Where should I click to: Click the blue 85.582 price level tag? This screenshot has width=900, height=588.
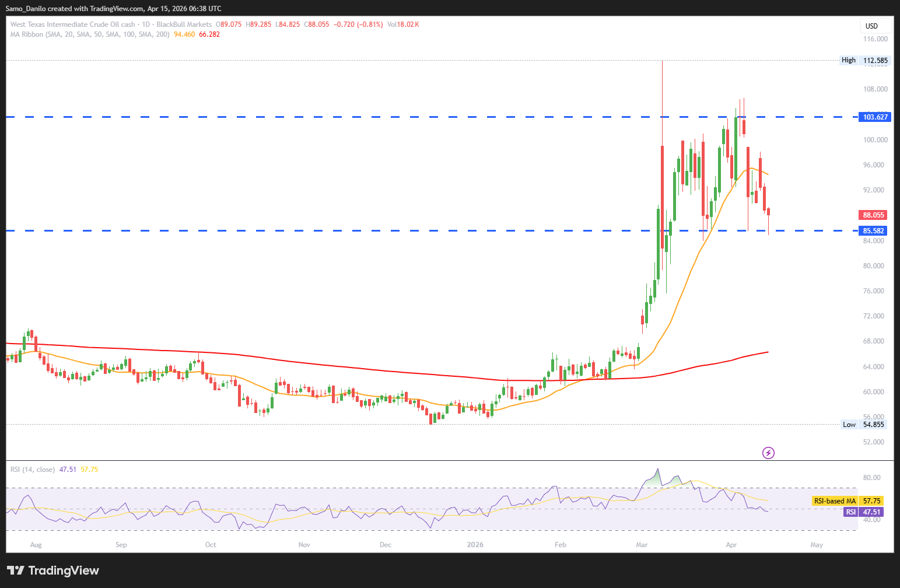tap(874, 231)
